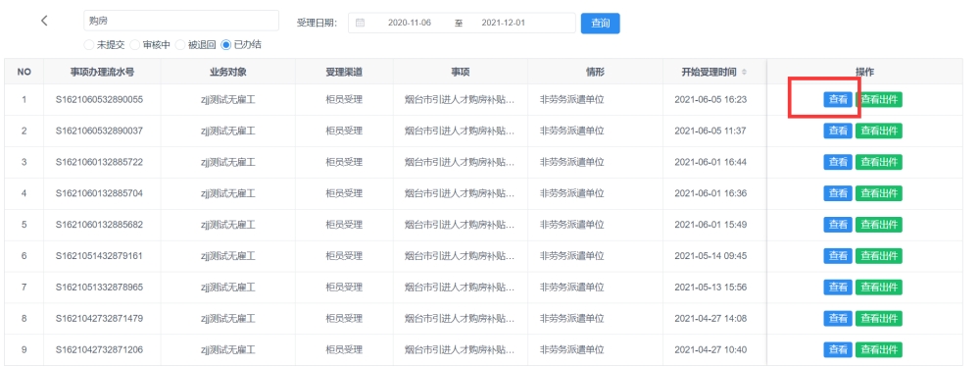Click the 事项办理流水号 column header
The height and width of the screenshot is (367, 980).
(x=102, y=72)
